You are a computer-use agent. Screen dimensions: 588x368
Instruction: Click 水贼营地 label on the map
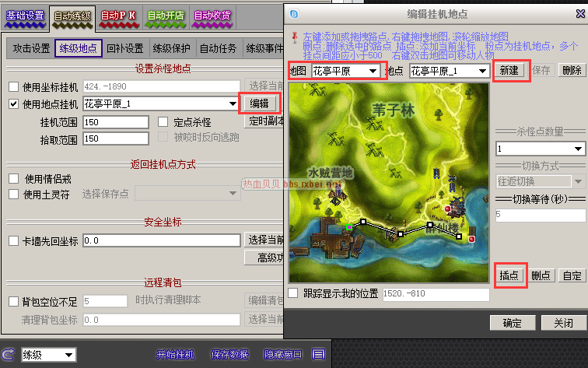point(330,173)
